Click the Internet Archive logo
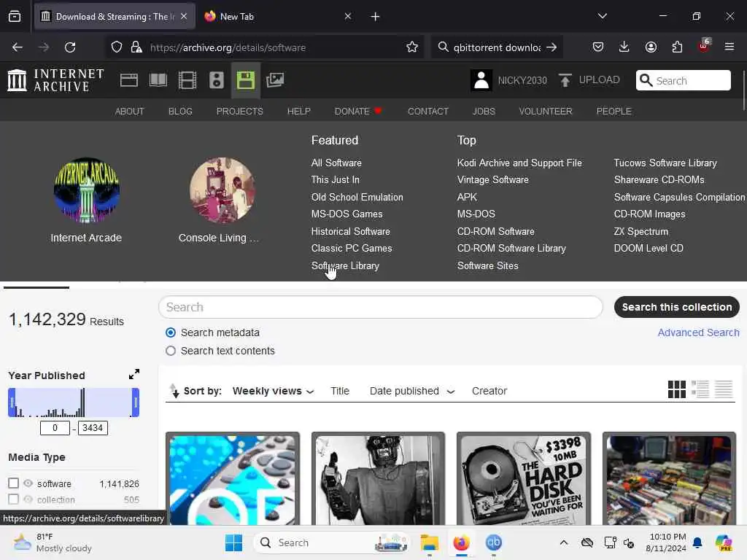 pyautogui.click(x=55, y=80)
